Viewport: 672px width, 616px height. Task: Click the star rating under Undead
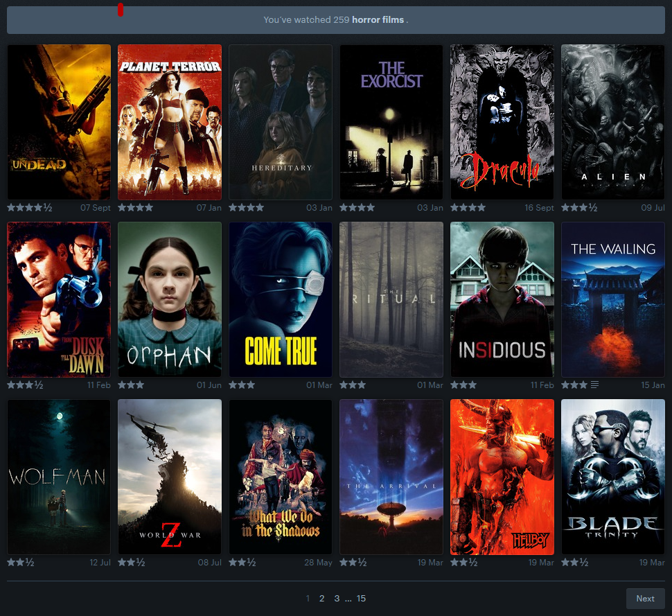click(30, 207)
